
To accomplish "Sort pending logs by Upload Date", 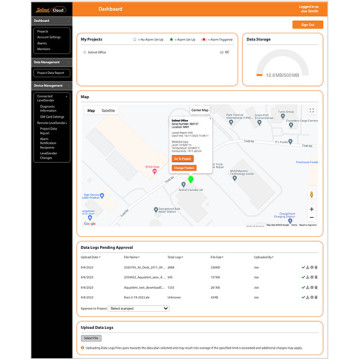I will (x=91, y=257).
